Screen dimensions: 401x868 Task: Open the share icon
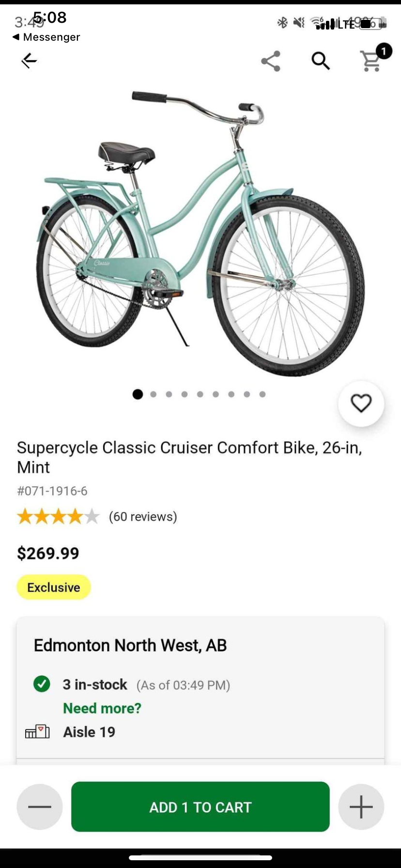271,61
